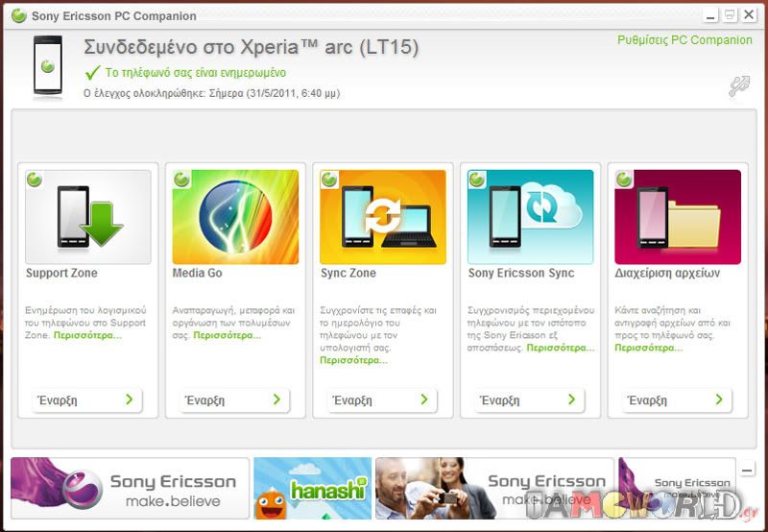
Task: Click the Sony Ericsson logo in title bar
Action: point(18,15)
